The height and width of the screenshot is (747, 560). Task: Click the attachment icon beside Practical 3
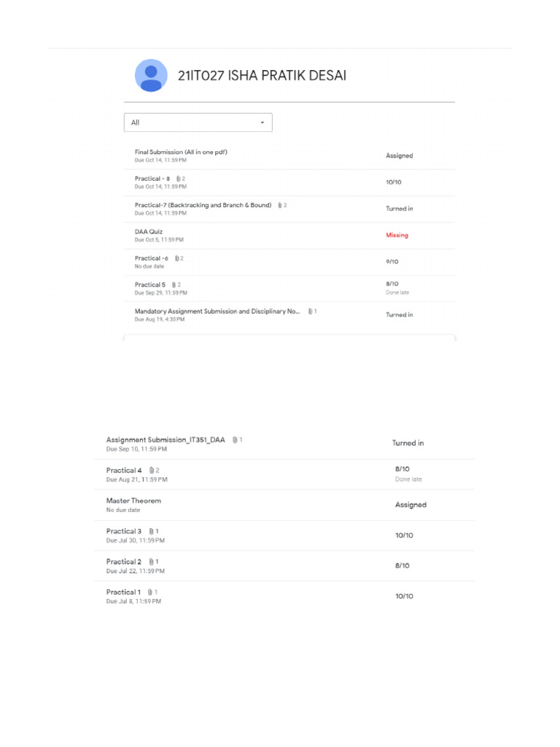point(151,531)
